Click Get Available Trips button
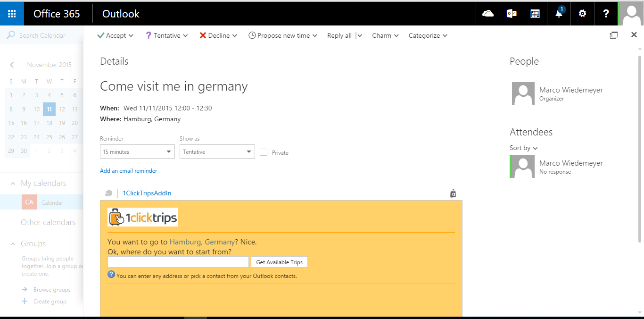Screen dimensions: 644x319 (x=280, y=262)
